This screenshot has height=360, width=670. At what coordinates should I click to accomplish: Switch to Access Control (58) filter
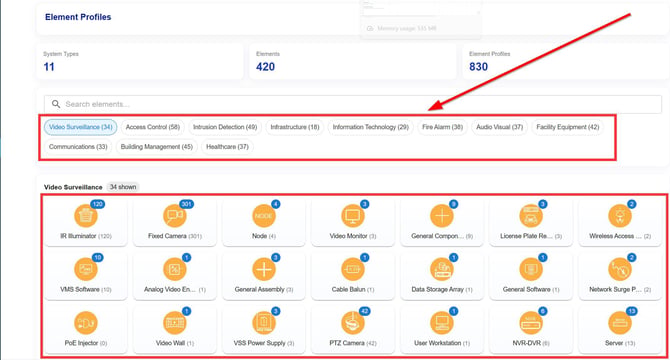tap(153, 127)
